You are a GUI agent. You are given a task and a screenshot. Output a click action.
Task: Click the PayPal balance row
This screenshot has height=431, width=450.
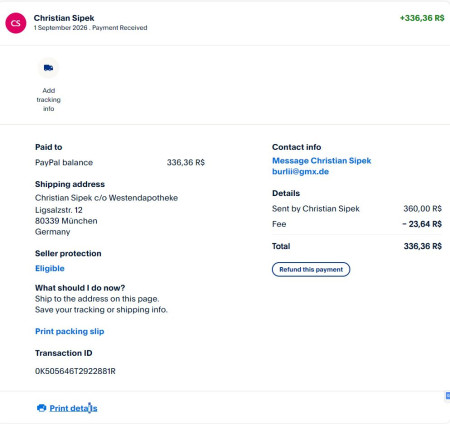(x=120, y=162)
